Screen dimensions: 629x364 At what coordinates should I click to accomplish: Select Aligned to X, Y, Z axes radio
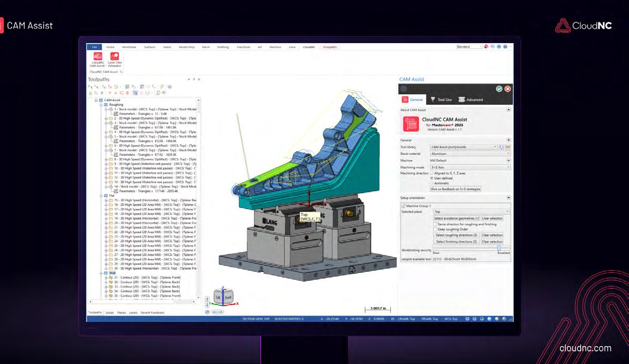[432, 173]
